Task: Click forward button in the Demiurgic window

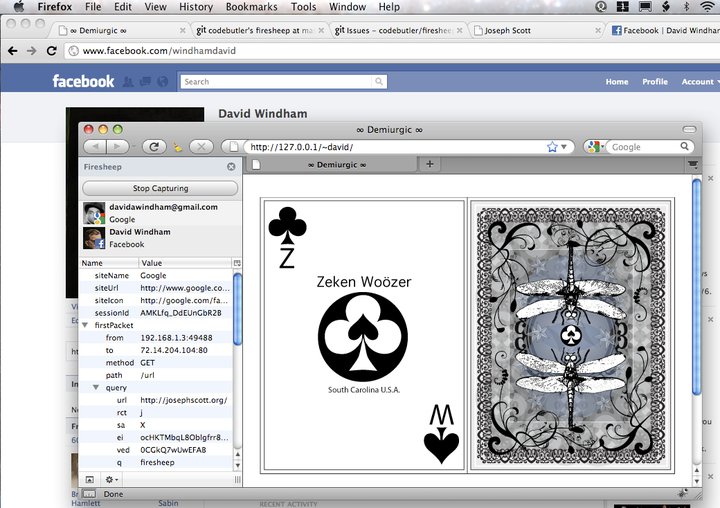Action: (x=118, y=147)
